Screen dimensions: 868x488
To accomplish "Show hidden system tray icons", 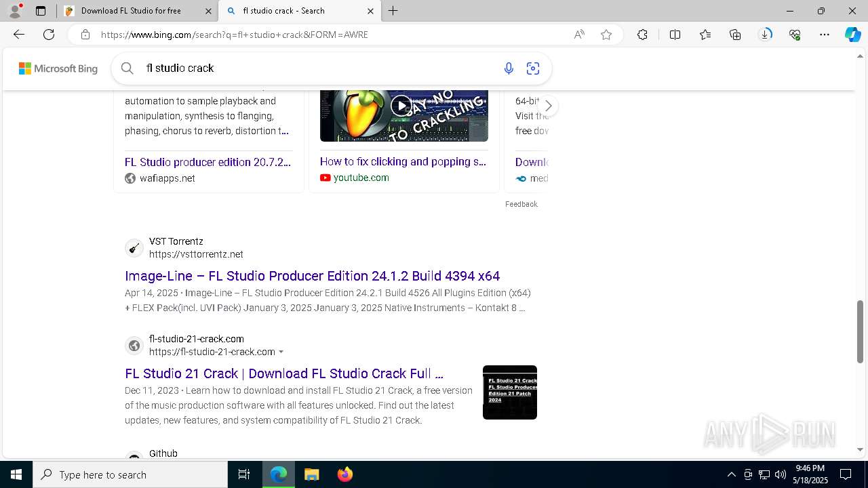I will tap(731, 474).
